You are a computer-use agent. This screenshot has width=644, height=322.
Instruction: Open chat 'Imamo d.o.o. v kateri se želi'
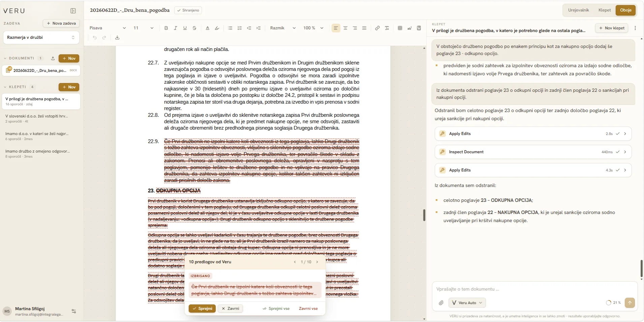[x=41, y=136]
